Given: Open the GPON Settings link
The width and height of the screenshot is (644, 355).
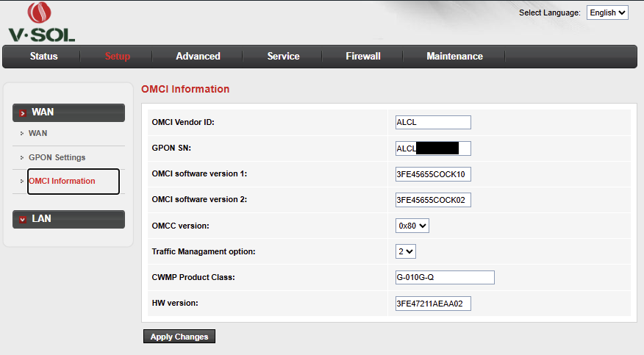Looking at the screenshot, I should tap(57, 157).
